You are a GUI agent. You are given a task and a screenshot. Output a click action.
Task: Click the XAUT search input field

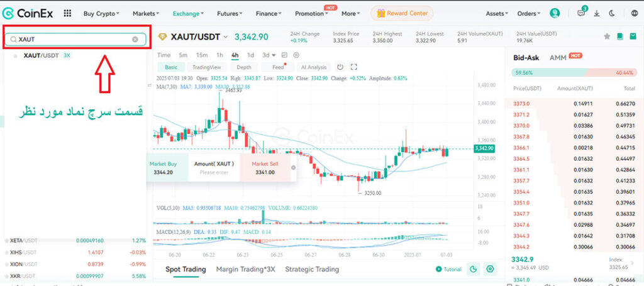75,40
